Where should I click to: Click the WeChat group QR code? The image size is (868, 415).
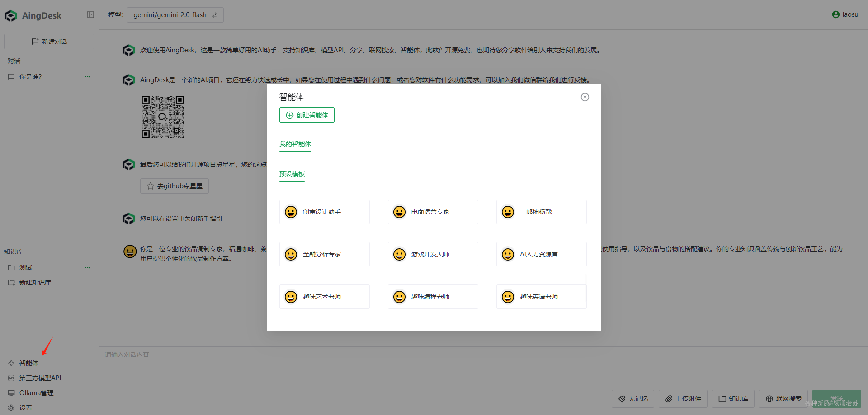[x=163, y=117]
